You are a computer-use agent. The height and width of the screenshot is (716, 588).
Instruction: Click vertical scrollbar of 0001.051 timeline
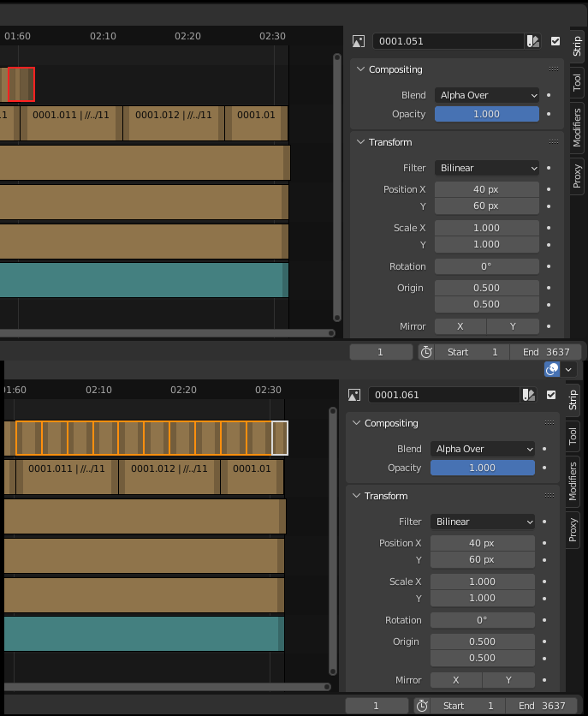click(x=337, y=188)
